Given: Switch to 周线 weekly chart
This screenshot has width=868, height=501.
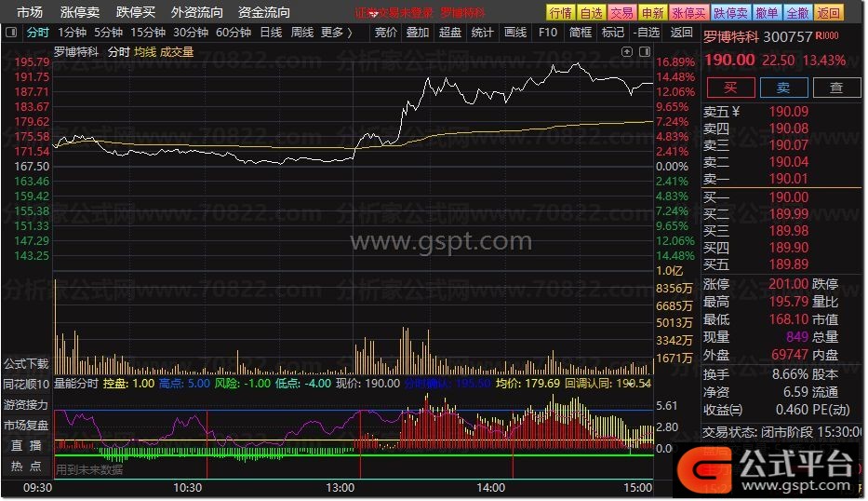Looking at the screenshot, I should 302,33.
